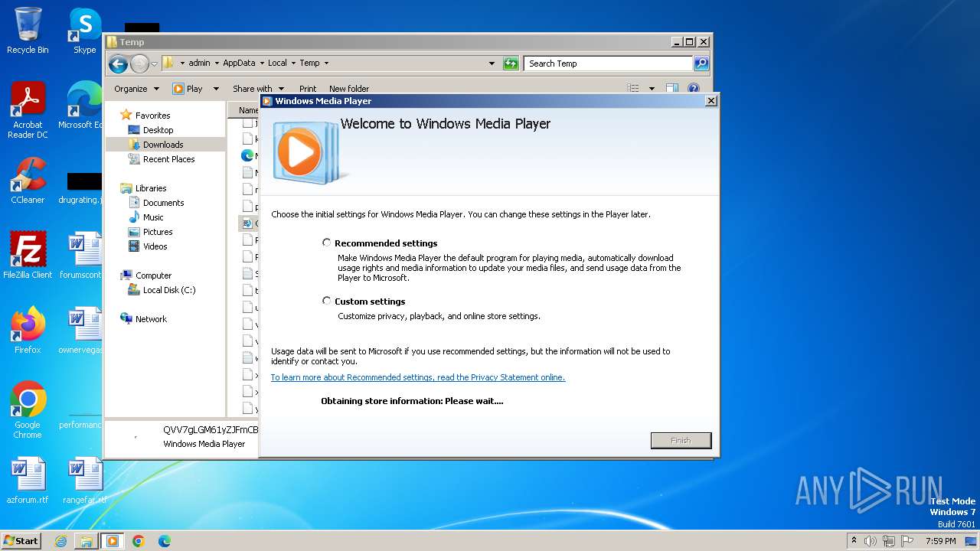Image resolution: width=980 pixels, height=551 pixels.
Task: Open the Music library
Action: [x=153, y=217]
